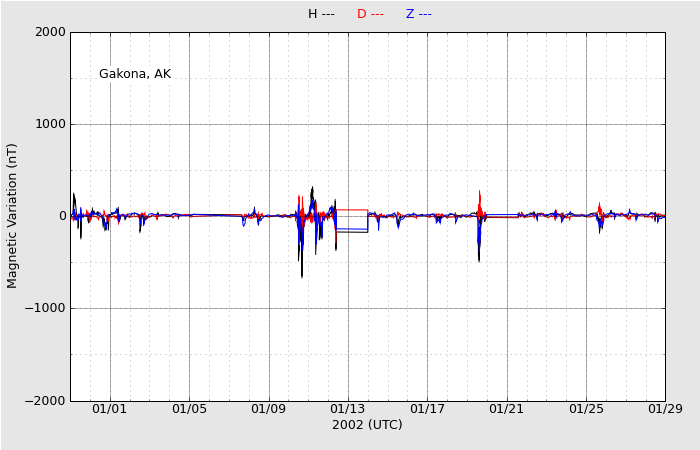Viewport: 700px width, 450px height.
Task: Click the 01/21 date tick label
Action: click(506, 408)
